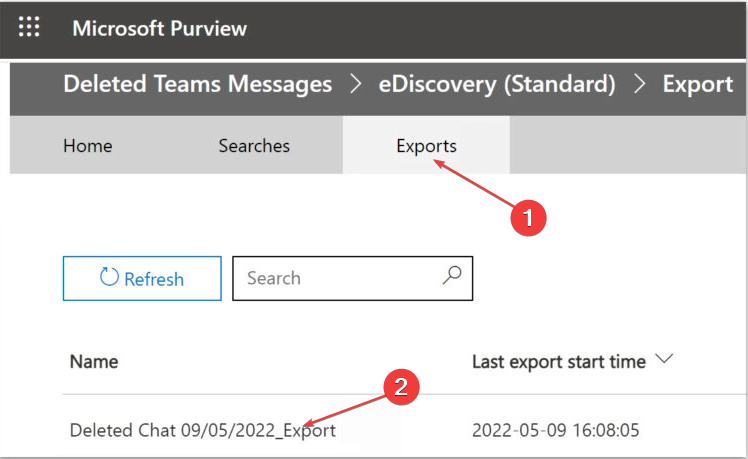Focus the Search text box
This screenshot has width=748, height=459.
click(335, 278)
